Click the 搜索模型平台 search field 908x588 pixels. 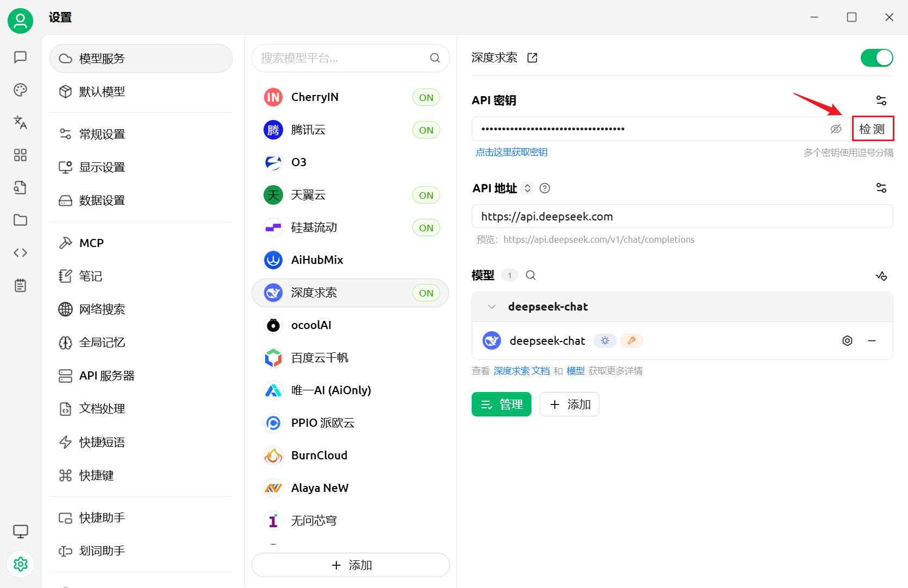pos(350,58)
